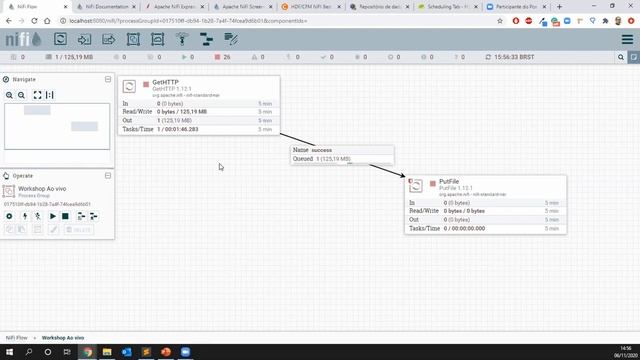Screen dimensions: 640x360
Task: Open File Explorer from taskbar
Action: pyautogui.click(x=107, y=352)
